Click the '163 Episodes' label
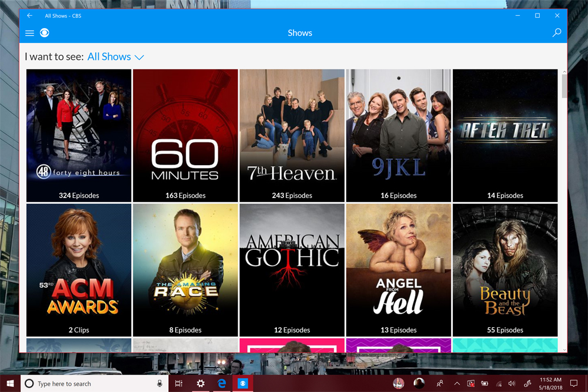The width and height of the screenshot is (588, 392). coord(185,196)
